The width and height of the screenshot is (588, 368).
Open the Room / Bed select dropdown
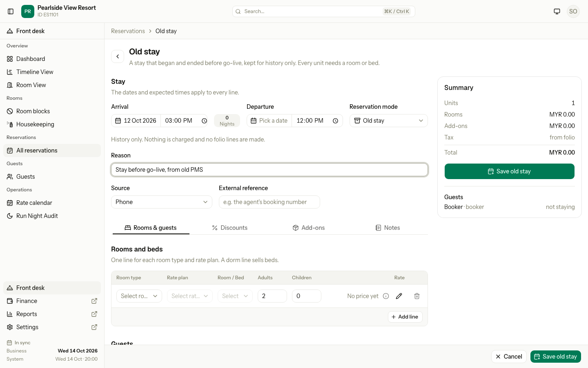[x=235, y=296]
